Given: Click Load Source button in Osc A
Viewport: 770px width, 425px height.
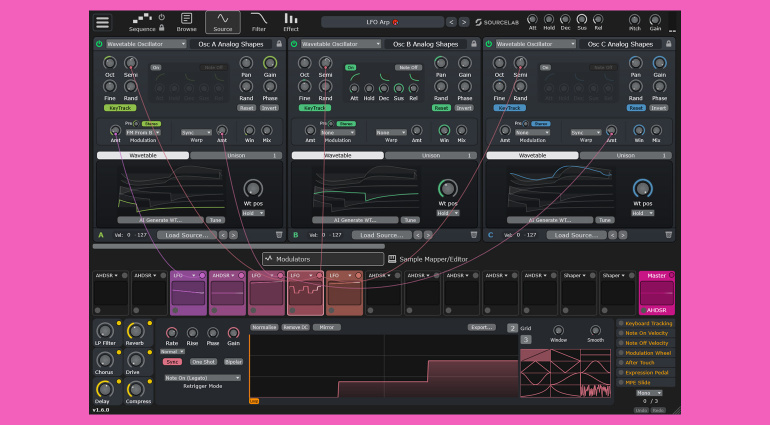Looking at the screenshot, I should pyautogui.click(x=187, y=235).
